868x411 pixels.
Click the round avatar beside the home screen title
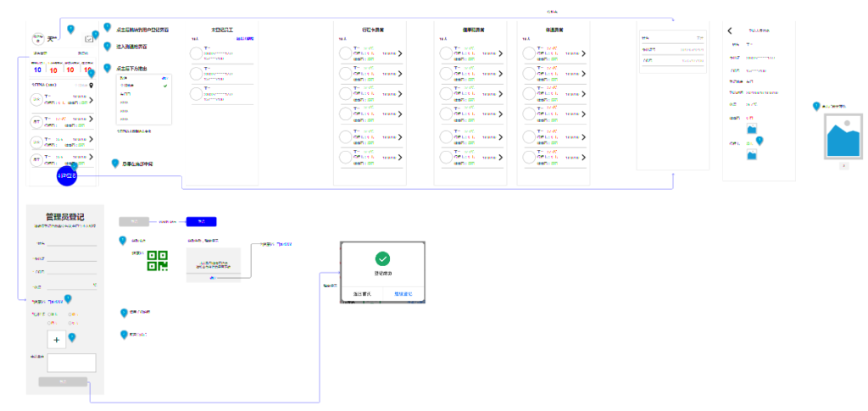click(37, 39)
